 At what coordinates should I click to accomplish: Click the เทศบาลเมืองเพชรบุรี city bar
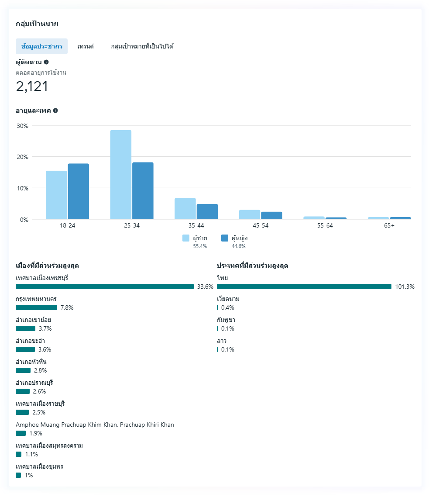pyautogui.click(x=105, y=287)
